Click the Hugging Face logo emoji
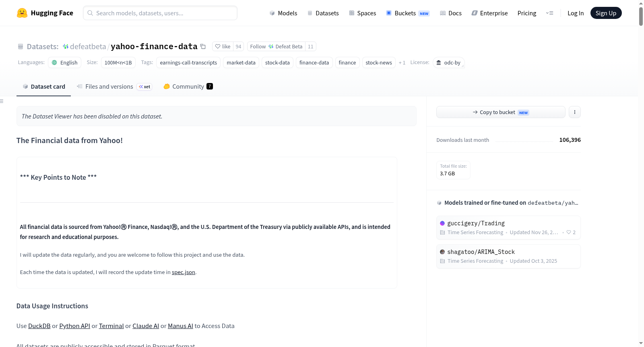This screenshot has width=644, height=347. click(22, 13)
